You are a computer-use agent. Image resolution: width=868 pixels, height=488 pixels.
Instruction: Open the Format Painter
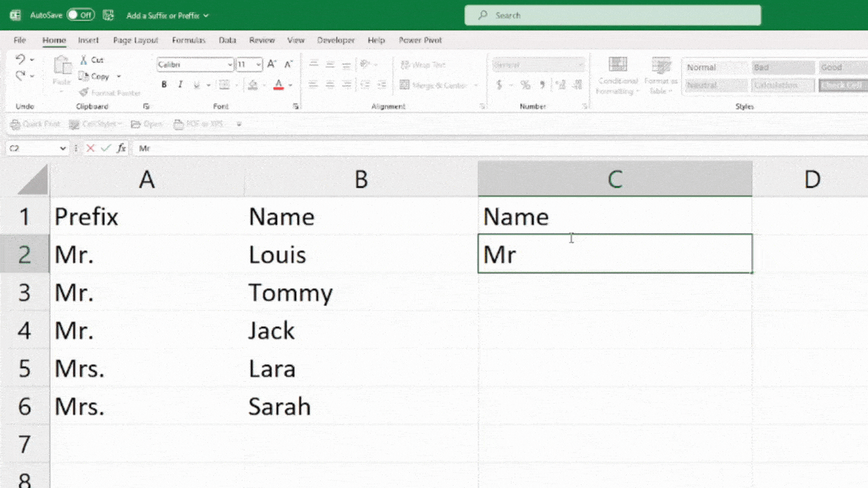pos(89,92)
